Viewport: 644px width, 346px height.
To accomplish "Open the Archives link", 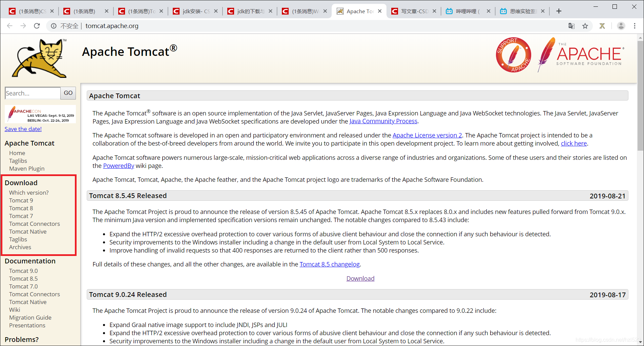I will click(x=20, y=247).
